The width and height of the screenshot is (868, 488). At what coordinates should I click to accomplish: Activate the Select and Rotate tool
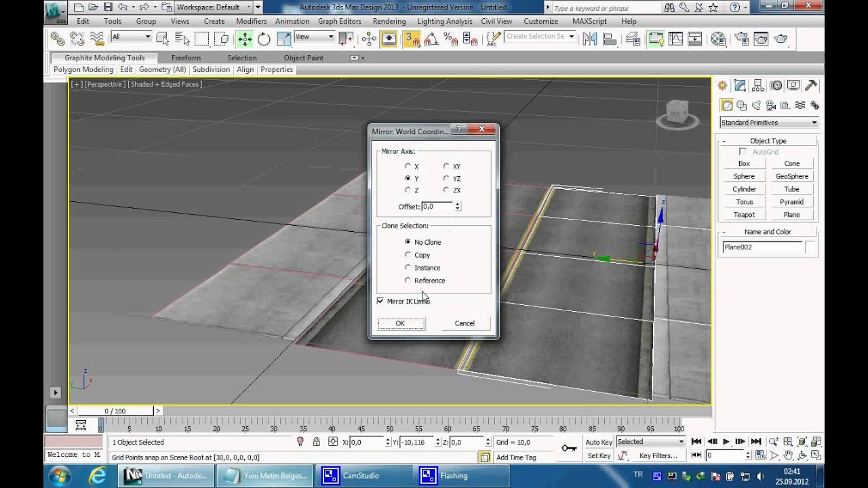click(x=264, y=39)
